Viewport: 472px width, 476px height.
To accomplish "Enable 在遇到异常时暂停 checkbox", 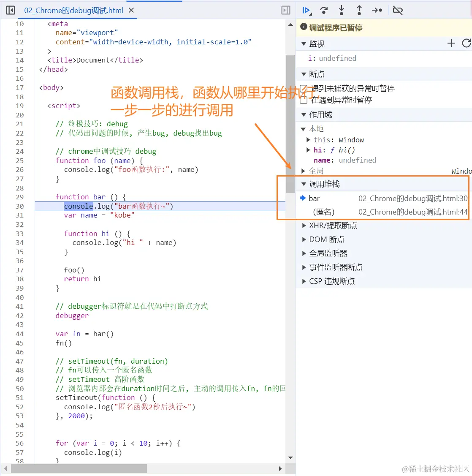I will 304,100.
